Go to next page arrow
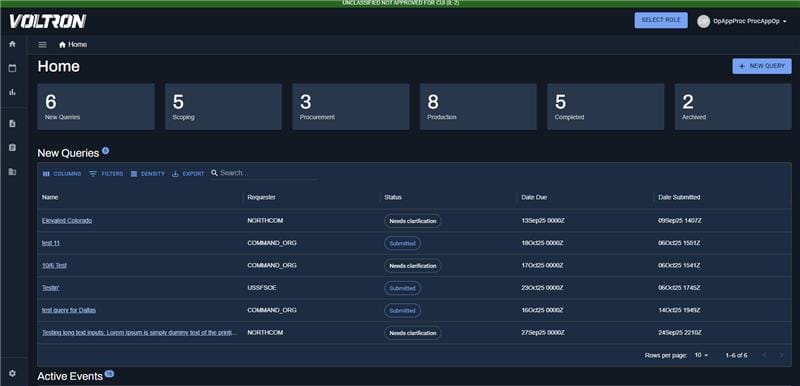This screenshot has width=800, height=386. coord(781,355)
